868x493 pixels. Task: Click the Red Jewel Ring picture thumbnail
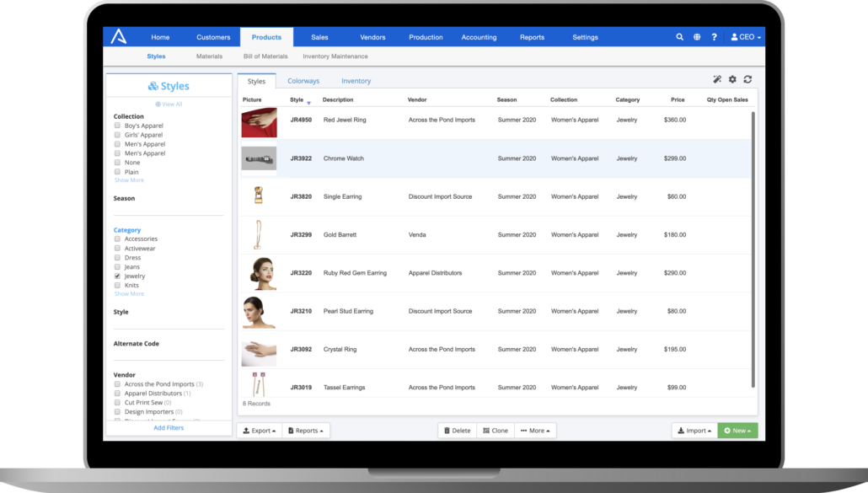(259, 122)
